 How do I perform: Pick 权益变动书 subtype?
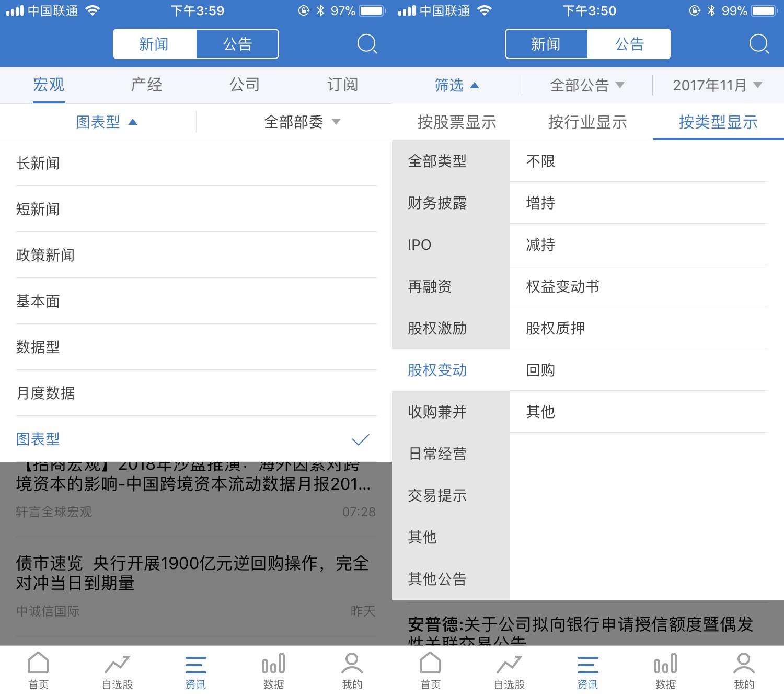pyautogui.click(x=647, y=286)
